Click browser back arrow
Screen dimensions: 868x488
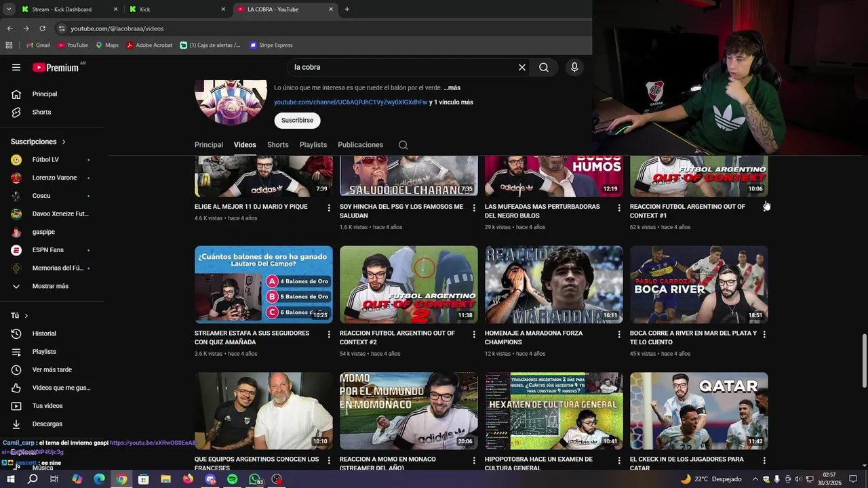tap(9, 28)
